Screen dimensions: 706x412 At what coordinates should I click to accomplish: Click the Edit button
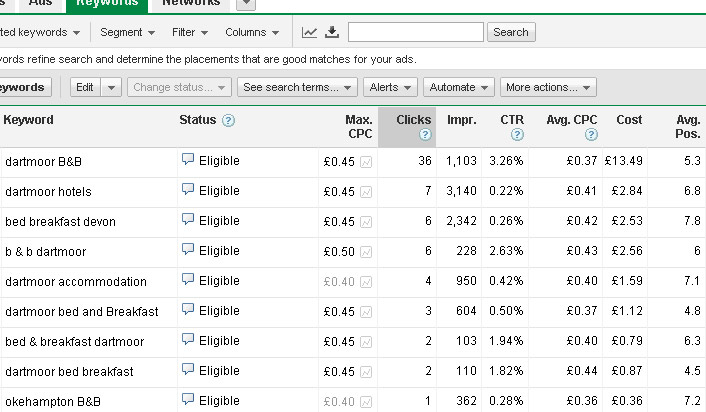click(85, 87)
